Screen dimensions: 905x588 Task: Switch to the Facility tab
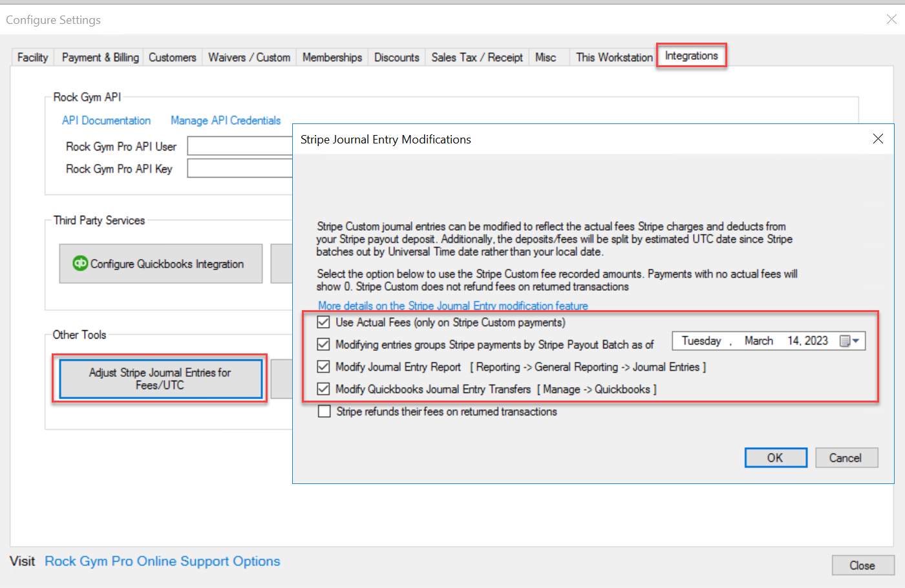tap(32, 58)
